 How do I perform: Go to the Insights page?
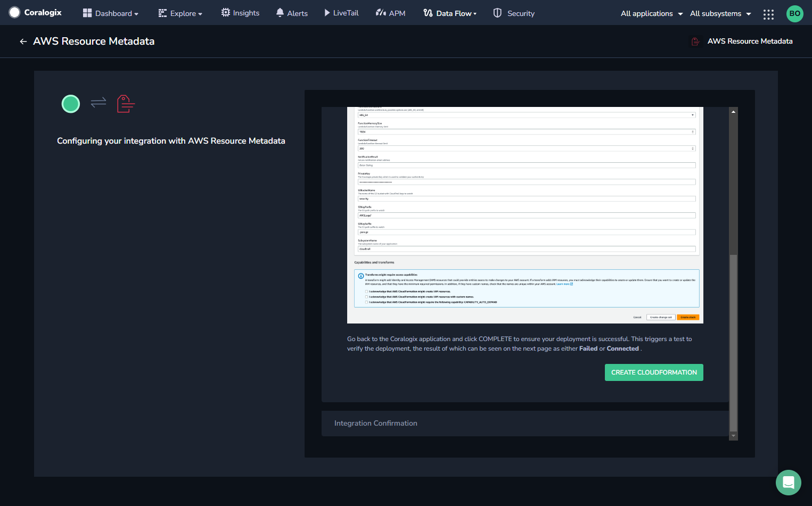tap(241, 13)
